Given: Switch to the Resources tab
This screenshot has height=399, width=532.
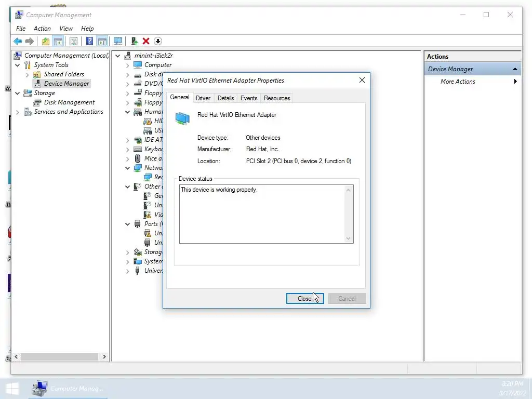Looking at the screenshot, I should click(277, 98).
